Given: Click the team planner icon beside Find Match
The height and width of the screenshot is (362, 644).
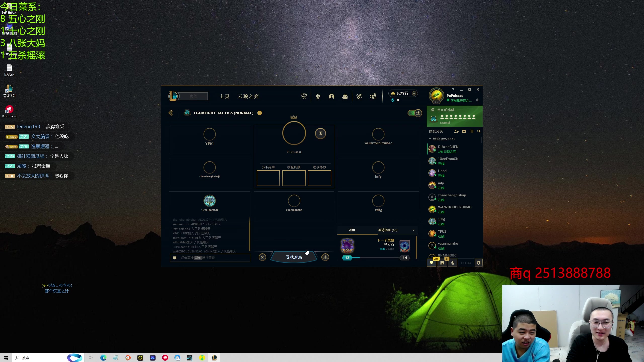Looking at the screenshot, I should [325, 257].
